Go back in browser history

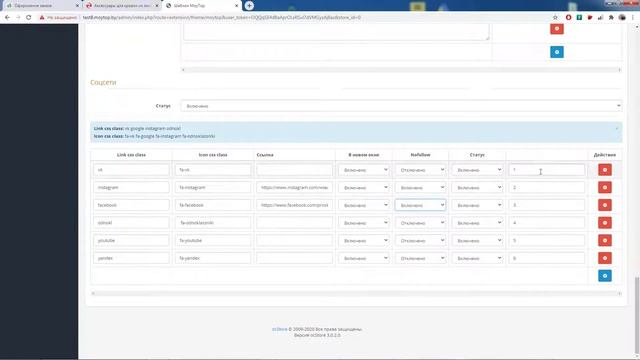click(7, 18)
